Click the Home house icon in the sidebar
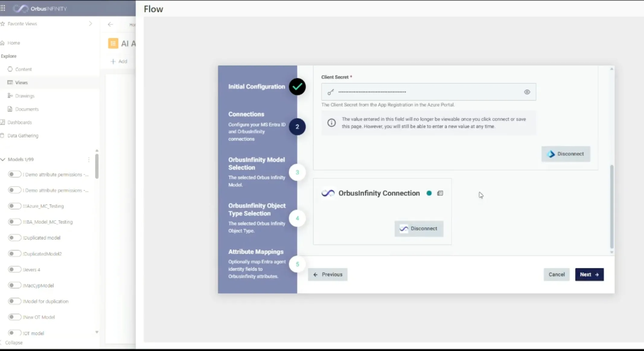The height and width of the screenshot is (351, 644). (2, 43)
